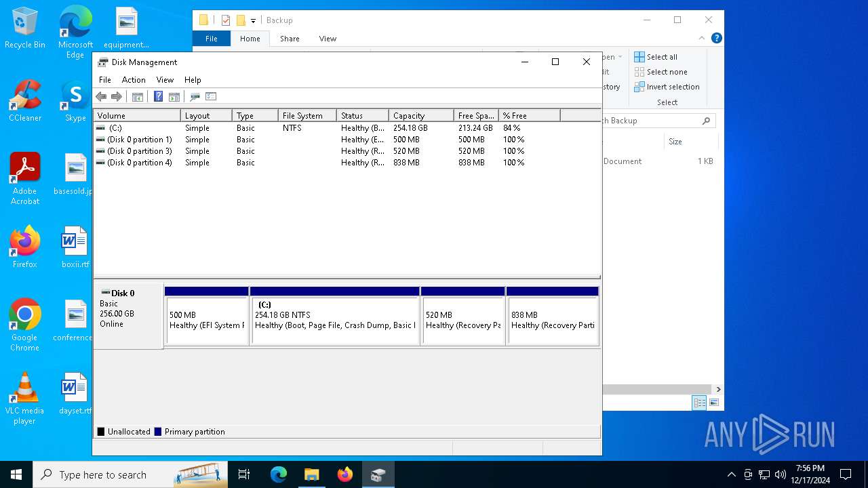This screenshot has height=488, width=868.
Task: Open Explorer ribbon help question-mark icon
Action: [x=716, y=39]
